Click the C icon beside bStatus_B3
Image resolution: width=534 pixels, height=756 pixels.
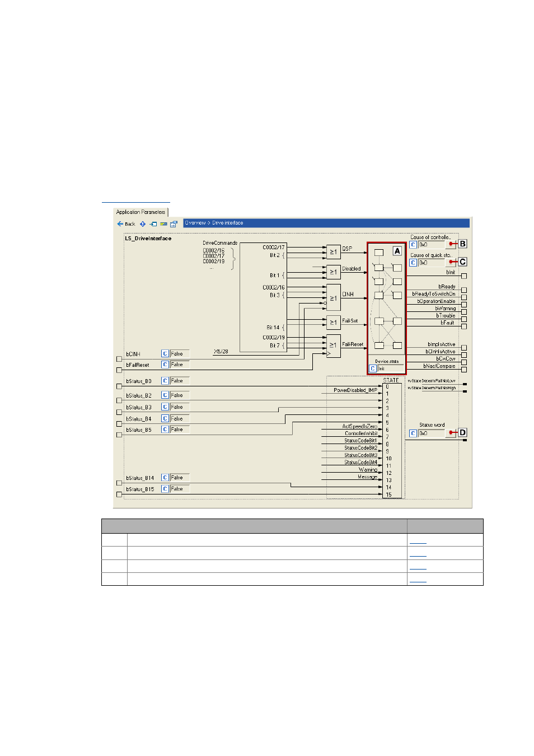(165, 407)
